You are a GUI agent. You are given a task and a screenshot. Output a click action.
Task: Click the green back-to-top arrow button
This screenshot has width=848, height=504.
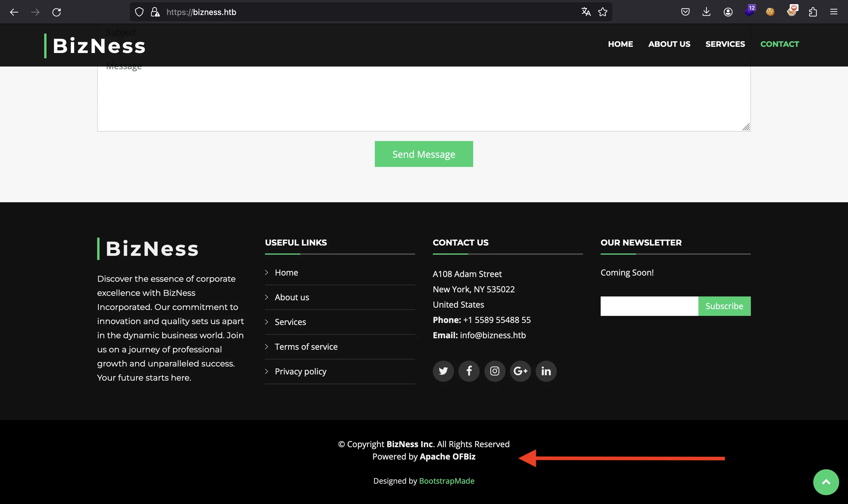click(826, 482)
